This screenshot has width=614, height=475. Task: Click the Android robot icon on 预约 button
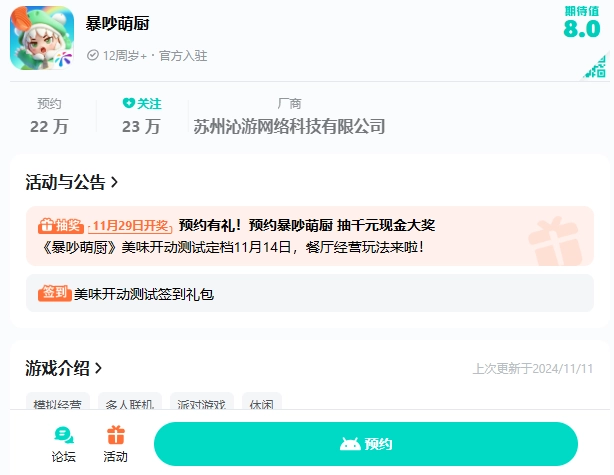click(x=349, y=444)
